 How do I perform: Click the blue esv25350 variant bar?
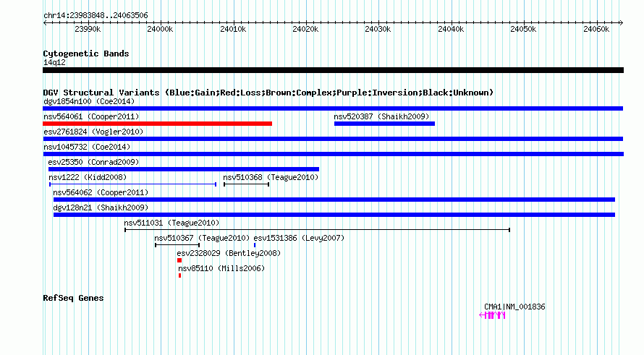click(184, 169)
